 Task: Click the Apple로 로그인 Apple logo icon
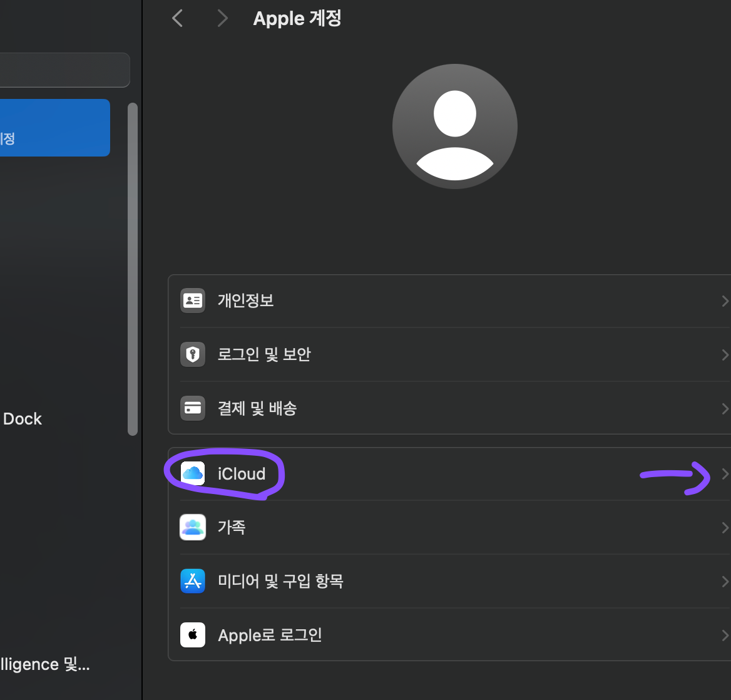(193, 635)
